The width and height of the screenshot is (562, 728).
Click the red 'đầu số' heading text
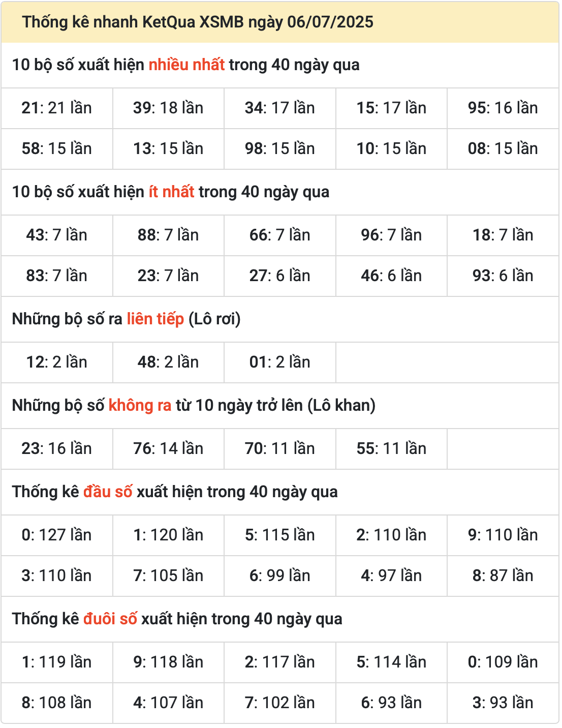click(x=108, y=492)
